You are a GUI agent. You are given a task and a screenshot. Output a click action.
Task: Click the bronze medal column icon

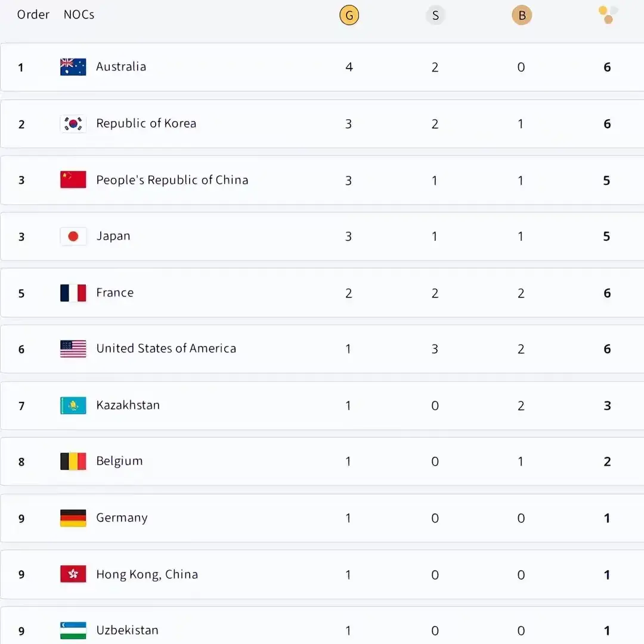(x=522, y=16)
